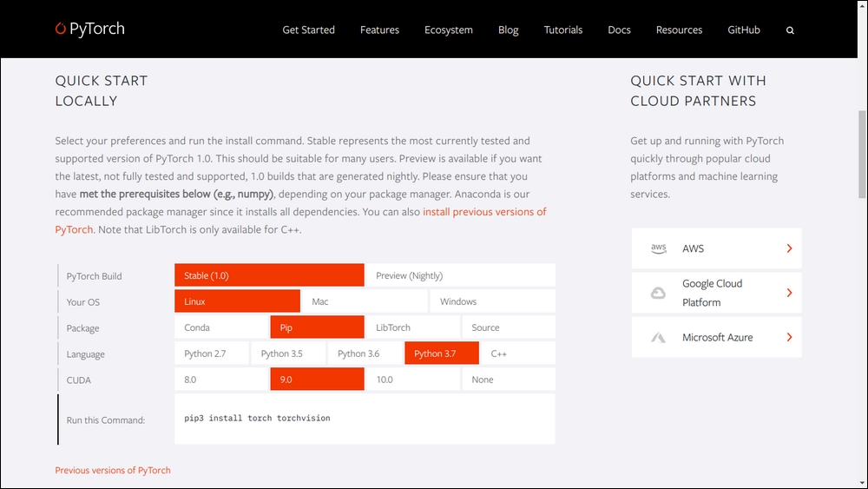The image size is (868, 489).
Task: Click the pip3 install torch torchvision command
Action: click(x=258, y=418)
